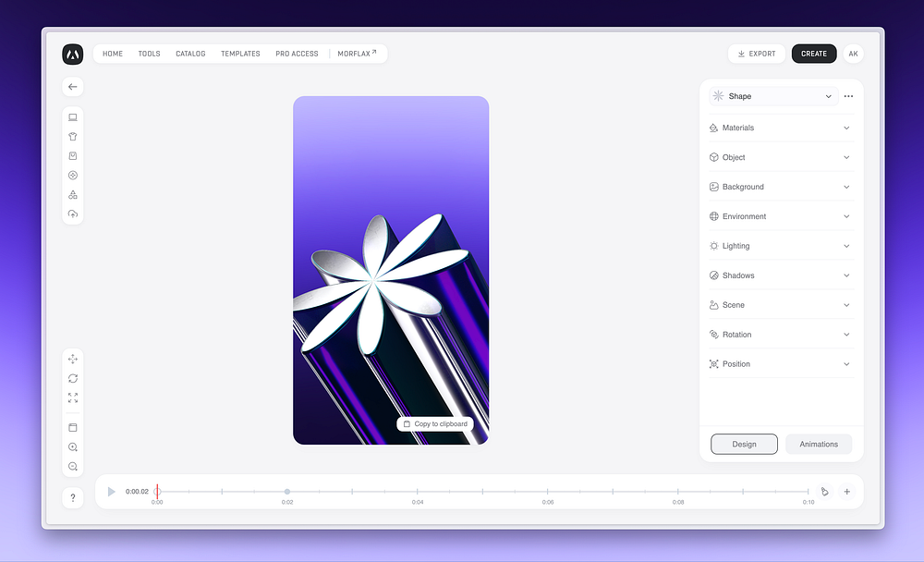Screen dimensions: 924x562
Task: Open the CATALOG menu item
Action: point(190,54)
